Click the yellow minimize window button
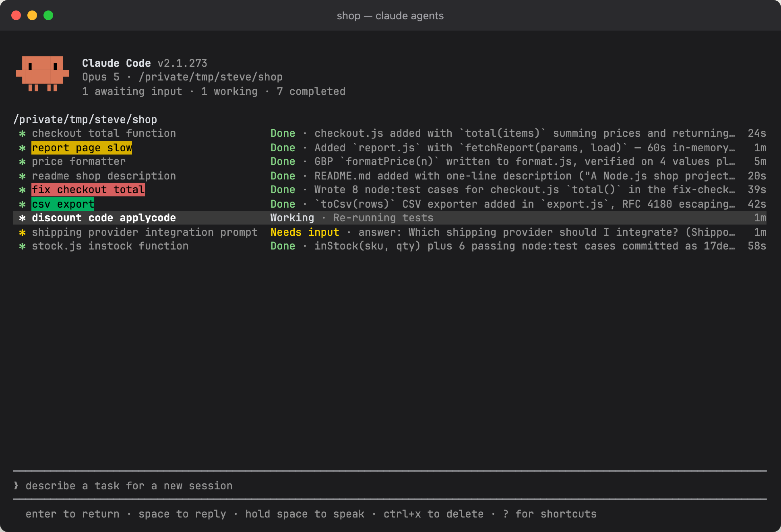Image resolution: width=781 pixels, height=532 pixels. [x=32, y=15]
